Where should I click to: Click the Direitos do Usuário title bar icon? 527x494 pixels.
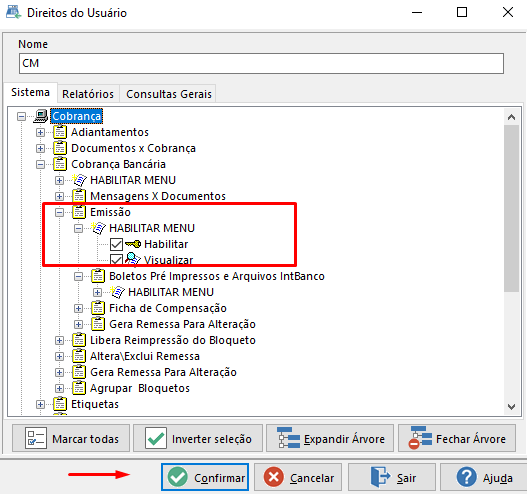tap(13, 12)
